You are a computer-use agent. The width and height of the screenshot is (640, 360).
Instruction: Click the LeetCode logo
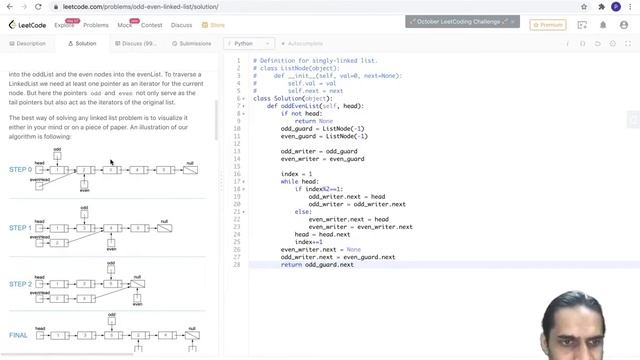click(x=27, y=25)
